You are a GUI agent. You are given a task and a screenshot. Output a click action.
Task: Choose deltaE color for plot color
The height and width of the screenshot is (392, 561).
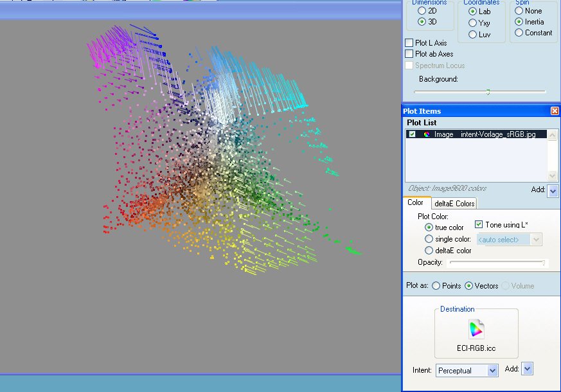click(429, 251)
